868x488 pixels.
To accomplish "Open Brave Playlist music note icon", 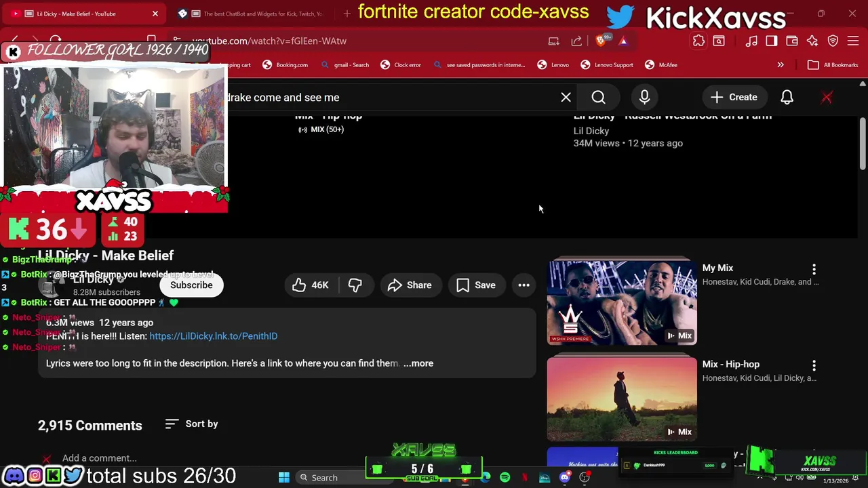I will [x=751, y=41].
